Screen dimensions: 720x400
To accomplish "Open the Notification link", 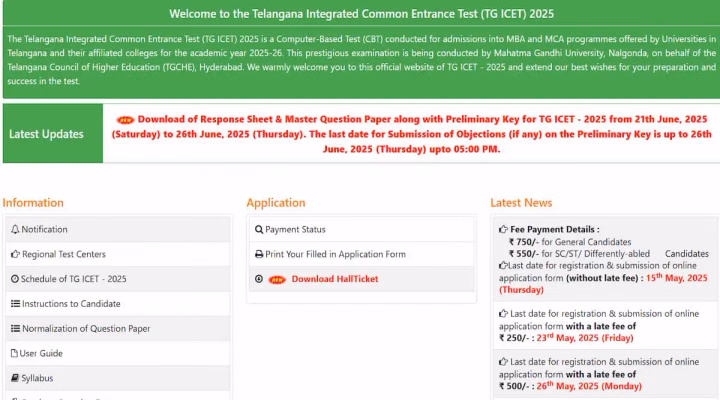I will pyautogui.click(x=45, y=230).
